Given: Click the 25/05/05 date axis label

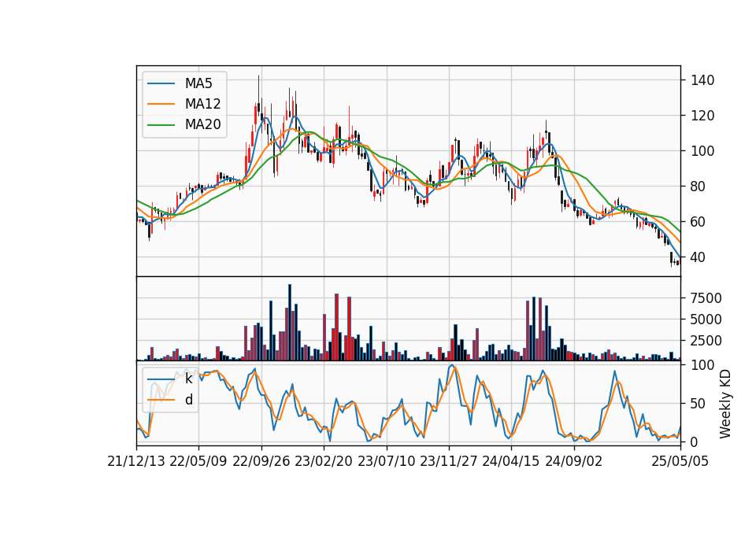Looking at the screenshot, I should [680, 462].
